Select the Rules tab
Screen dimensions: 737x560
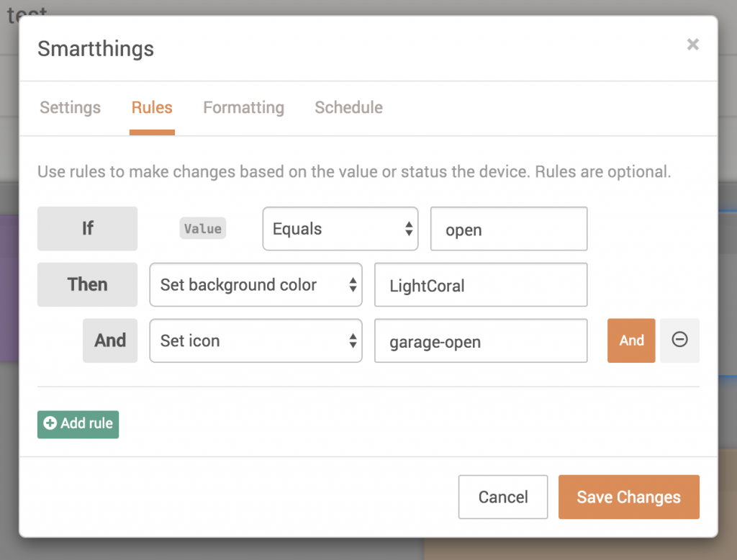pos(152,107)
